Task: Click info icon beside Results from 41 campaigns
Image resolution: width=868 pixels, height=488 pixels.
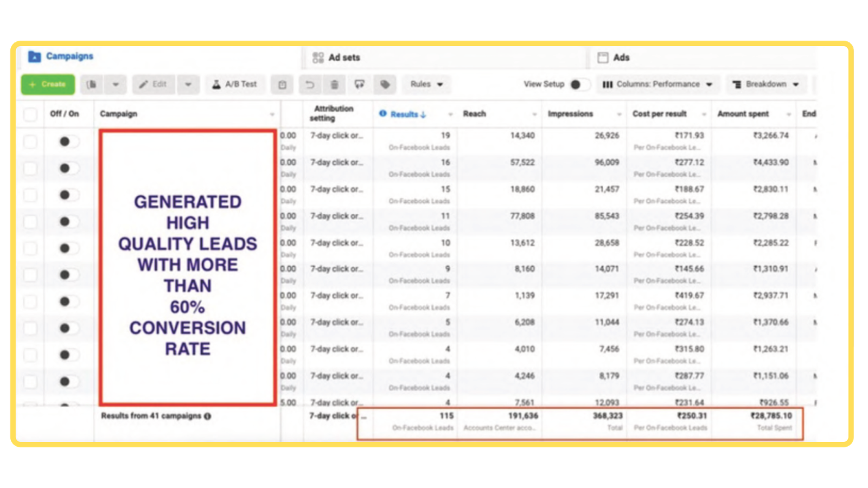Action: coord(208,416)
